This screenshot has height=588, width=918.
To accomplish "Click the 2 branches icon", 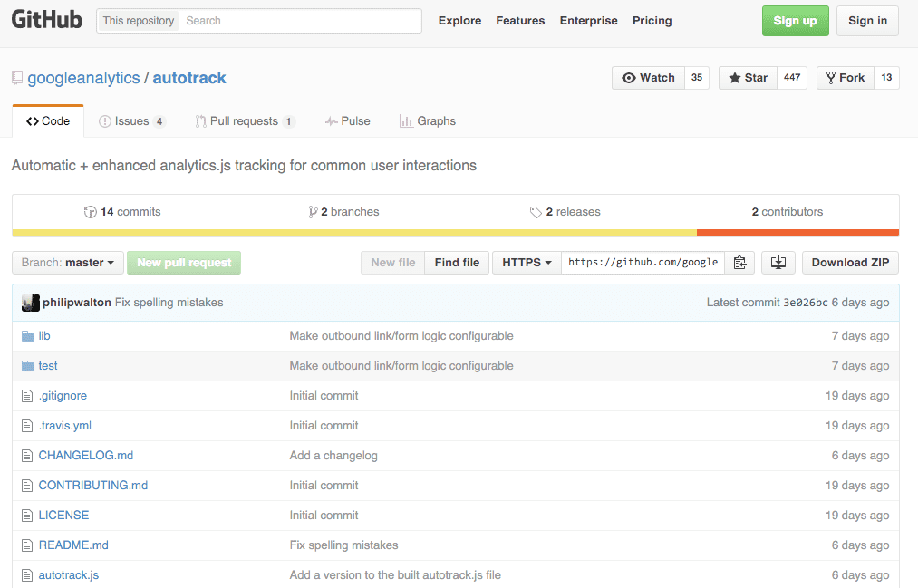I will [314, 211].
